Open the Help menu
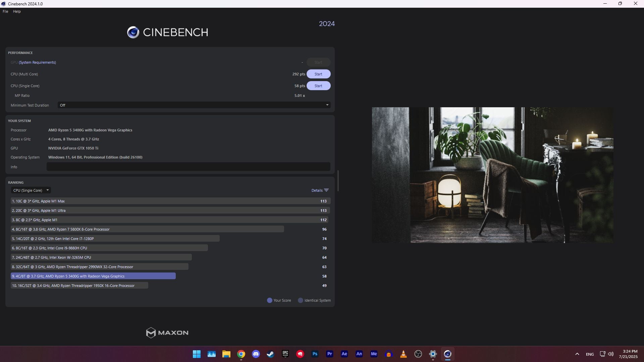The width and height of the screenshot is (644, 362). [17, 11]
